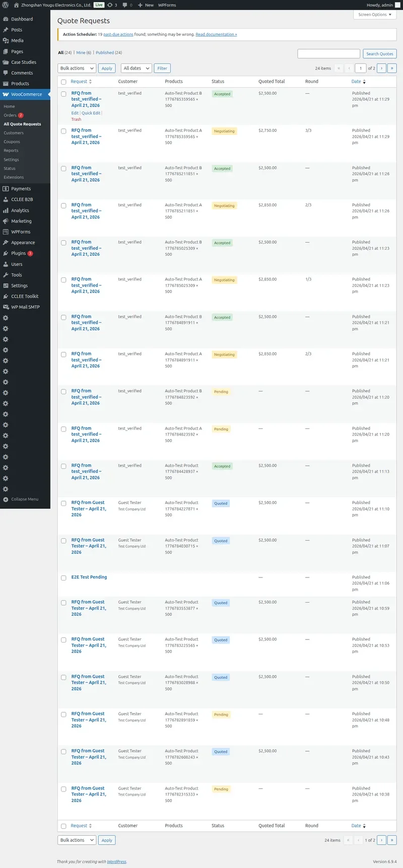403x868 pixels.
Task: Show Mine (6) quote requests filter
Action: 84,53
